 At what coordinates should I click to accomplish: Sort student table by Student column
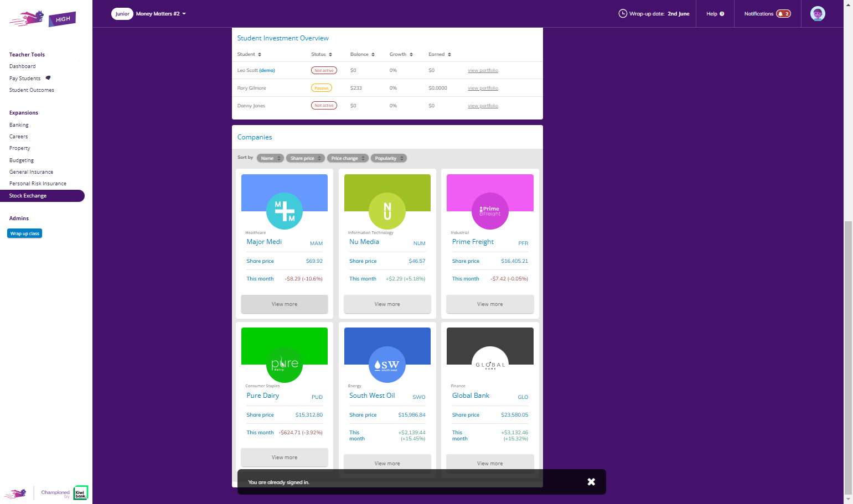(249, 54)
